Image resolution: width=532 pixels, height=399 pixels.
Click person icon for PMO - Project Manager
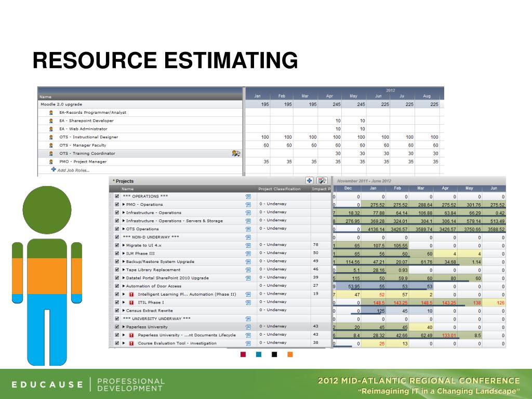pyautogui.click(x=51, y=162)
